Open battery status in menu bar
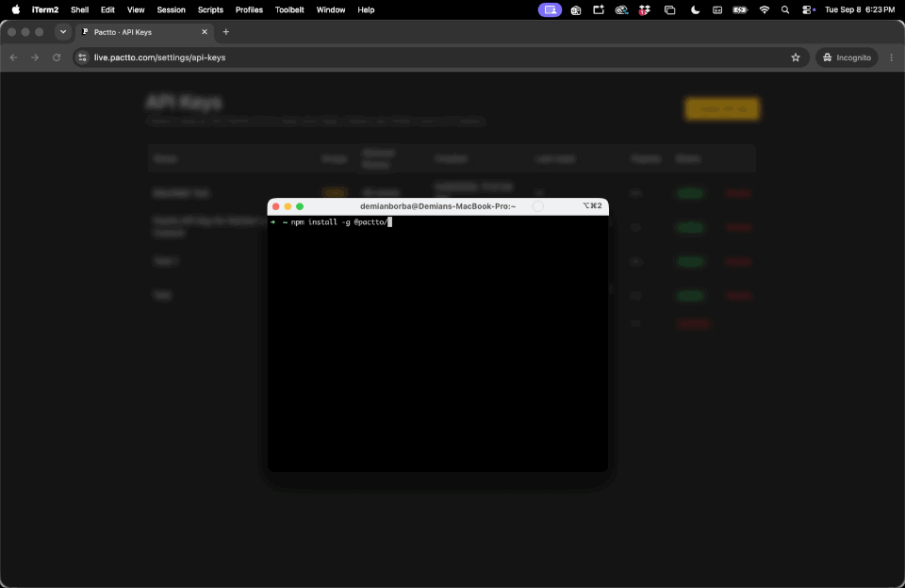This screenshot has height=588, width=905. click(x=740, y=9)
